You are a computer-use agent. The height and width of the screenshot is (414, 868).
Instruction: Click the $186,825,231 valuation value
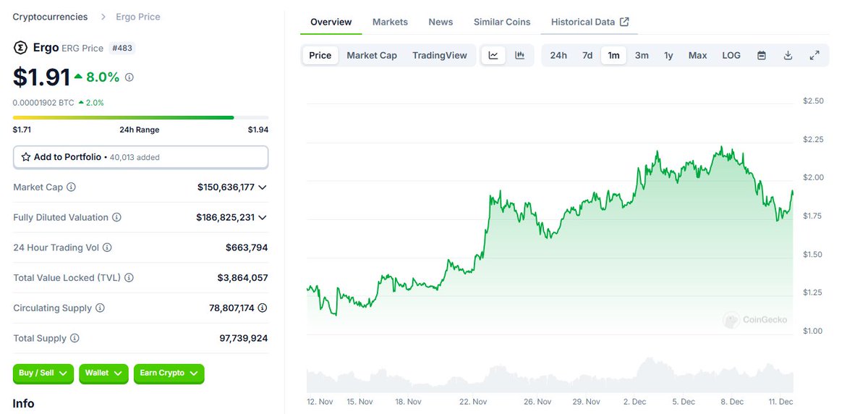coord(226,218)
